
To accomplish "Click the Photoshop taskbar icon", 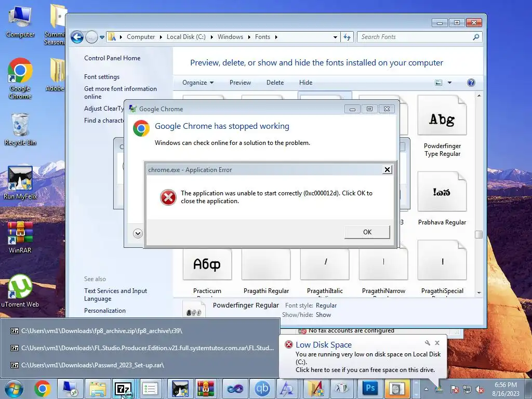I will coord(370,389).
